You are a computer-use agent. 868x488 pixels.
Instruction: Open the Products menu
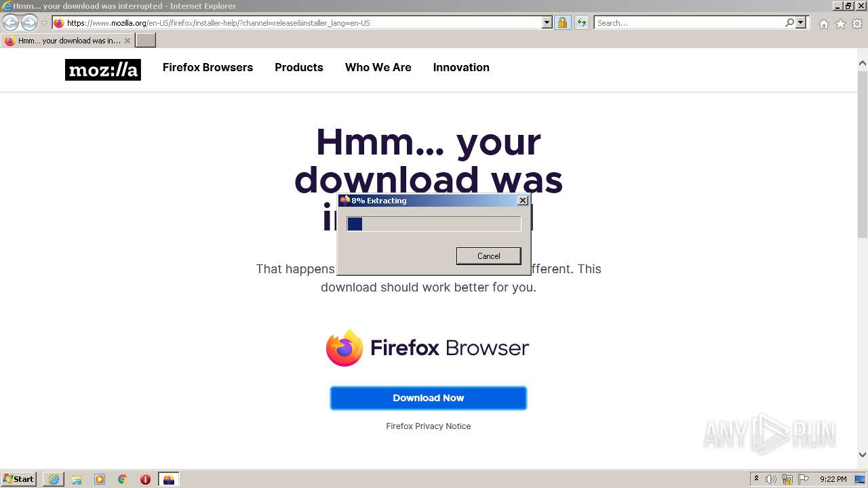click(299, 67)
